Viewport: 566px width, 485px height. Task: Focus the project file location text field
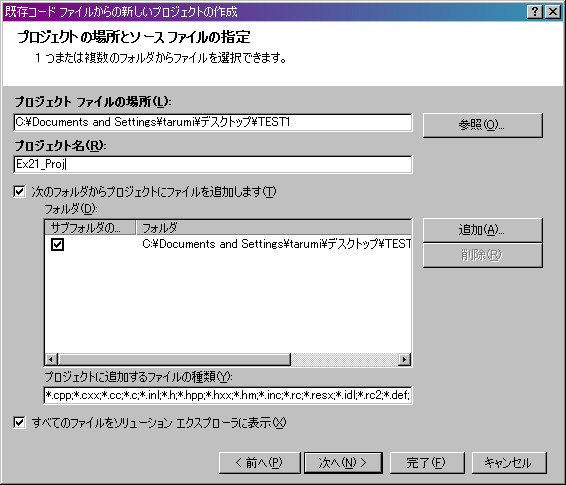tap(213, 122)
